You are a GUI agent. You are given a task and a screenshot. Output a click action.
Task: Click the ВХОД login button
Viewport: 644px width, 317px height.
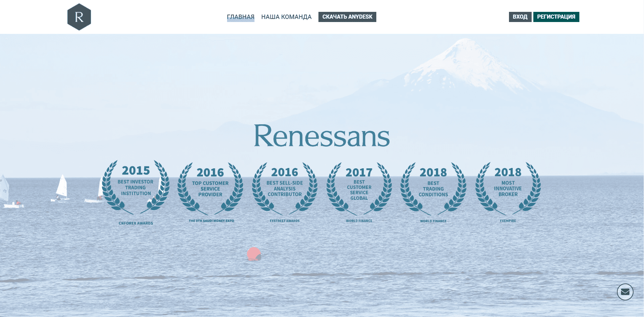coord(520,17)
